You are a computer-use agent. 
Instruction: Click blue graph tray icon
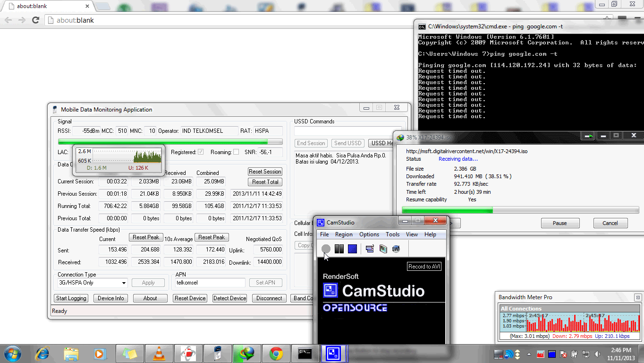point(552,354)
